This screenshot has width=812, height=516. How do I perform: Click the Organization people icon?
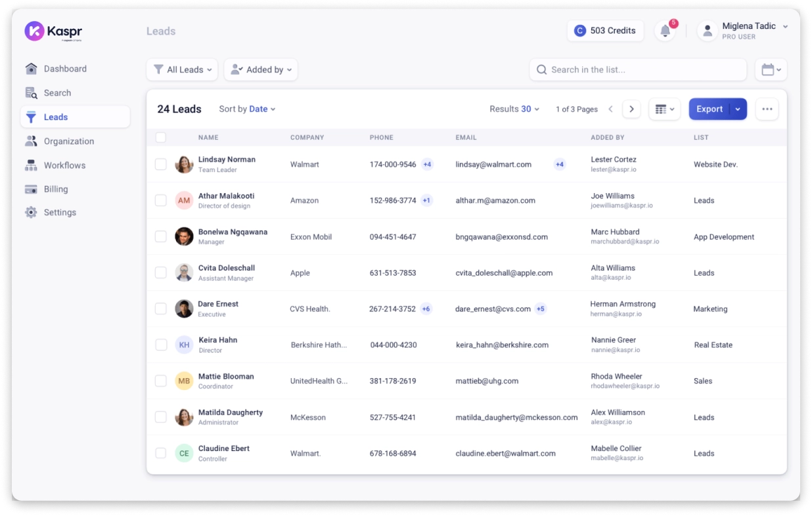pyautogui.click(x=31, y=141)
